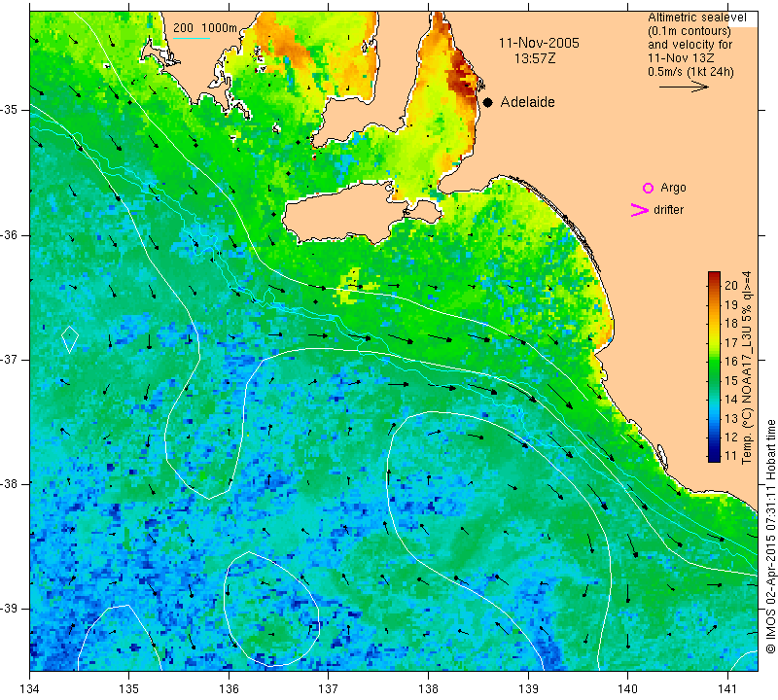This screenshot has height=700, width=778.
Task: Click the '16' value on temperature scale
Action: (x=731, y=361)
